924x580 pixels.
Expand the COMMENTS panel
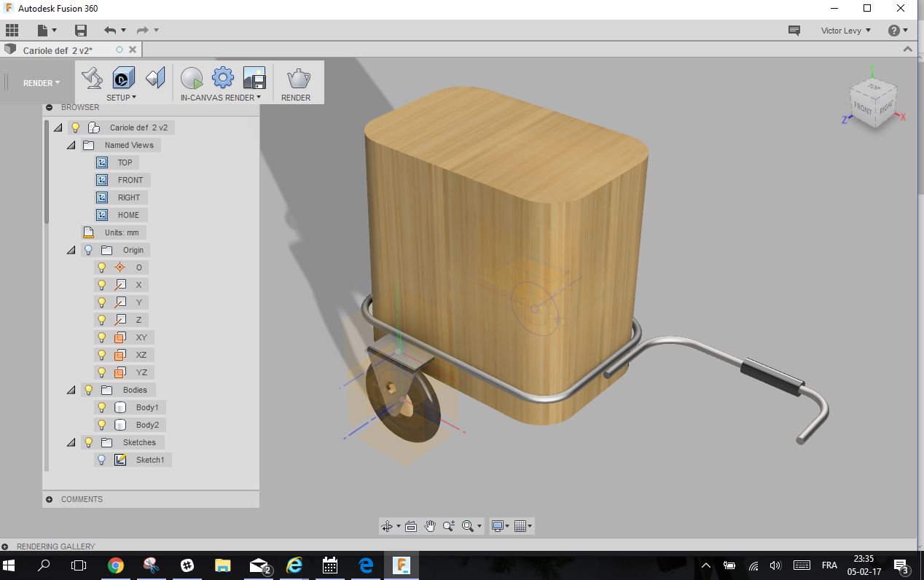[49, 499]
